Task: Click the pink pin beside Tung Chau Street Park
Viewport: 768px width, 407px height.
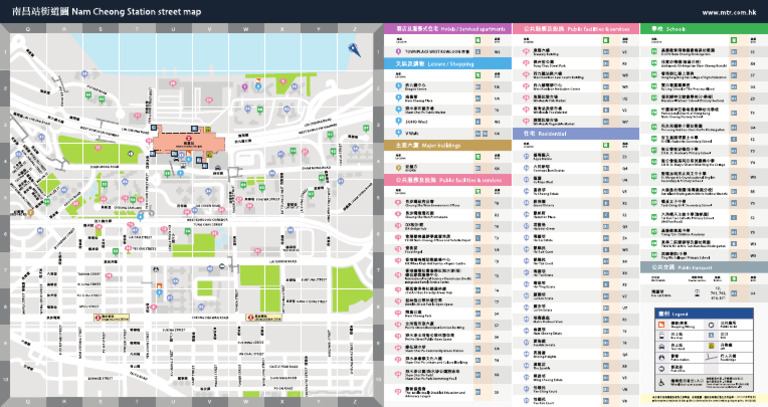Action: coord(527,63)
